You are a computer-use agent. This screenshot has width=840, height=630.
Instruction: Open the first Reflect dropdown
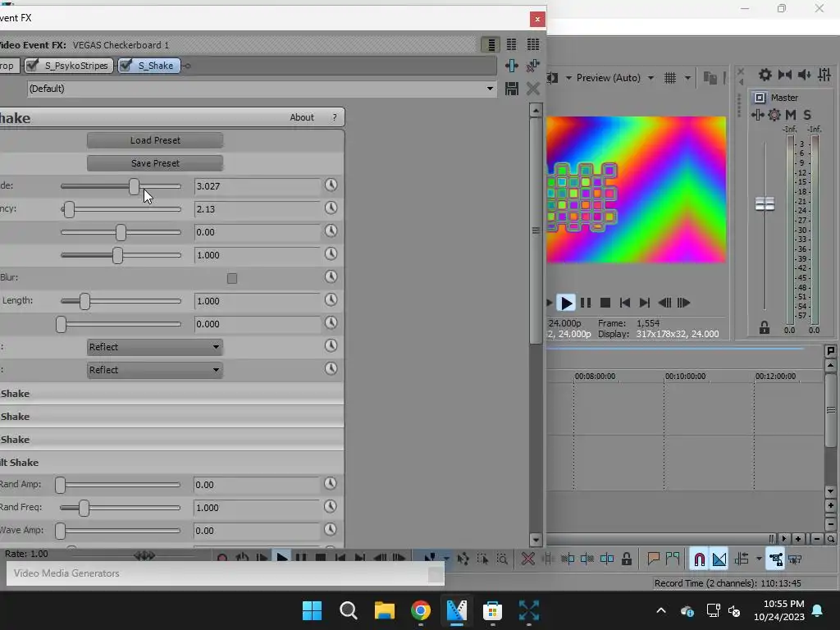tap(155, 347)
